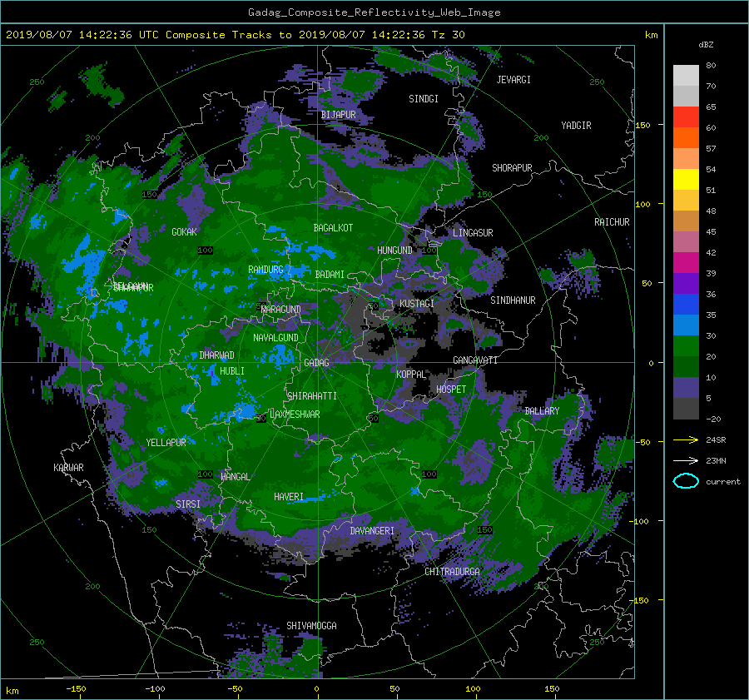Image resolution: width=749 pixels, height=700 pixels.
Task: Click the Gadag_Composite_Reflectivity_Web_Image title
Action: click(x=374, y=12)
